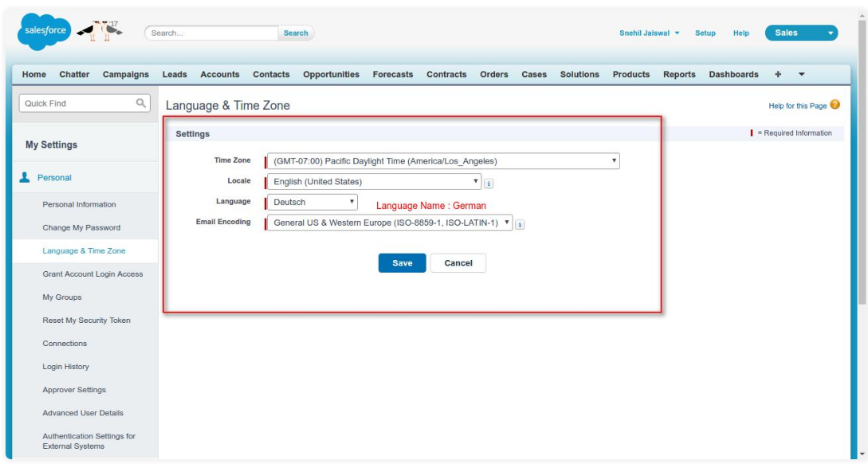Open Advanced User Details
This screenshot has height=472, width=868.
pos(83,413)
